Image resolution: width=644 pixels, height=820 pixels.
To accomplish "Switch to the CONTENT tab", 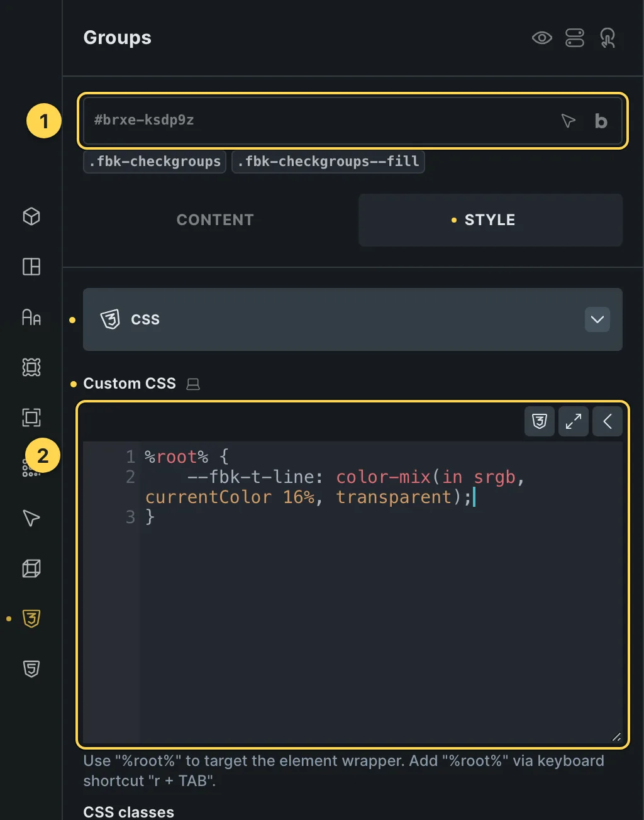I will (x=215, y=220).
